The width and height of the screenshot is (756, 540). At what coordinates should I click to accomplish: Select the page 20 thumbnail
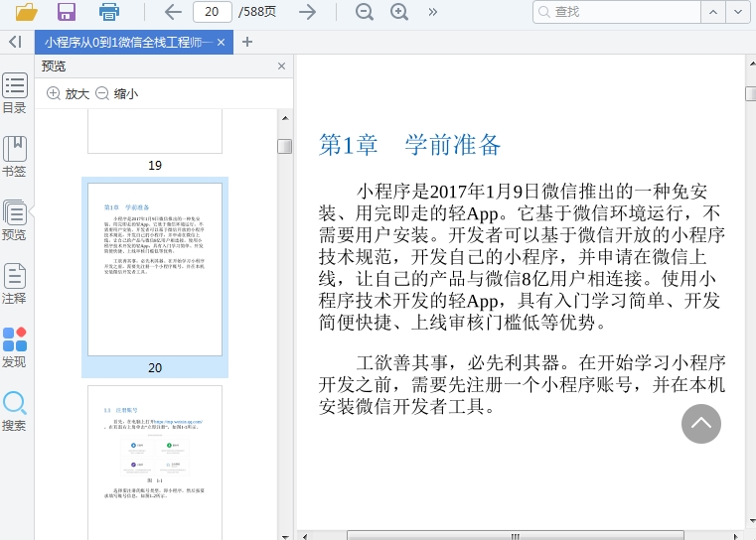pos(155,269)
